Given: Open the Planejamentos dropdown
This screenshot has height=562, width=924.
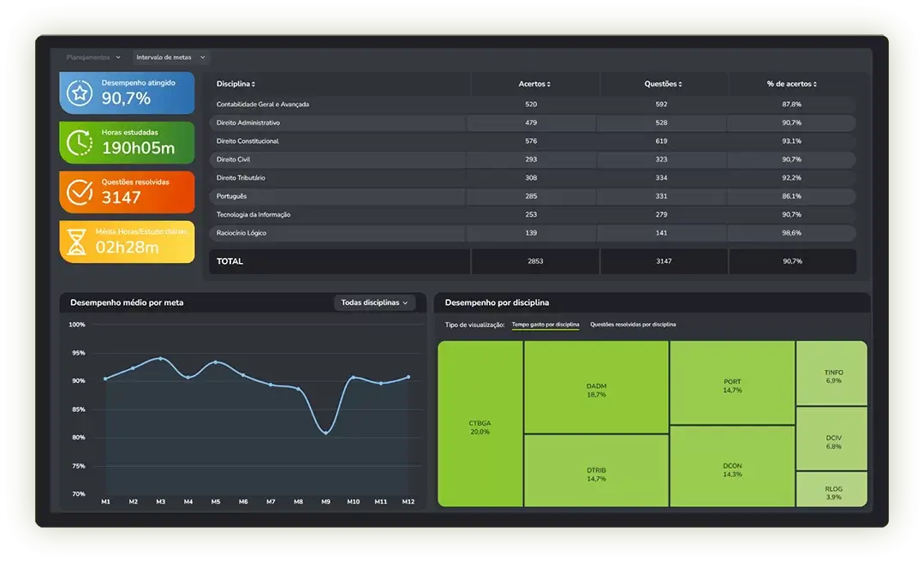Looking at the screenshot, I should click(93, 57).
